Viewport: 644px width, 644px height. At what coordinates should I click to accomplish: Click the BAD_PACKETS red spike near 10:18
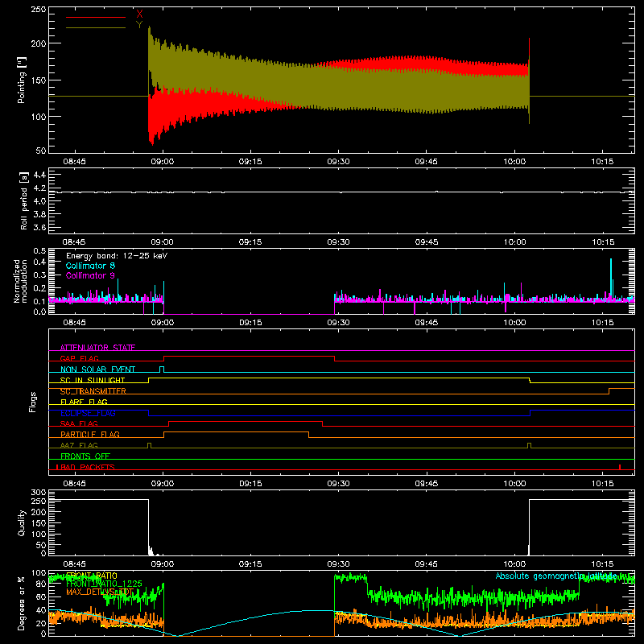(620, 467)
